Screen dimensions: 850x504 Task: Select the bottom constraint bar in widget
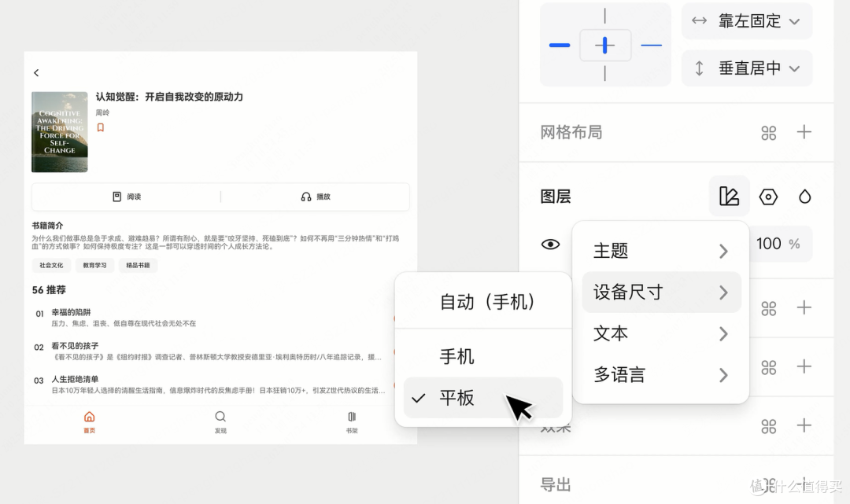pos(605,73)
